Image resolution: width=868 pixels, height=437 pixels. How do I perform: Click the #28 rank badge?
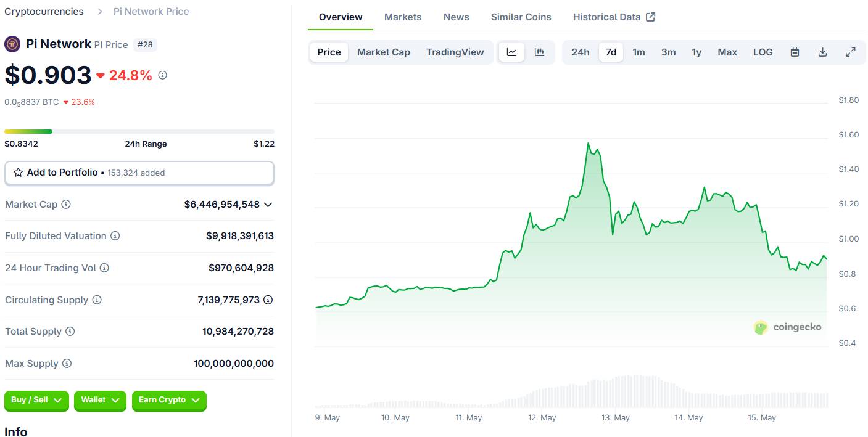(146, 44)
